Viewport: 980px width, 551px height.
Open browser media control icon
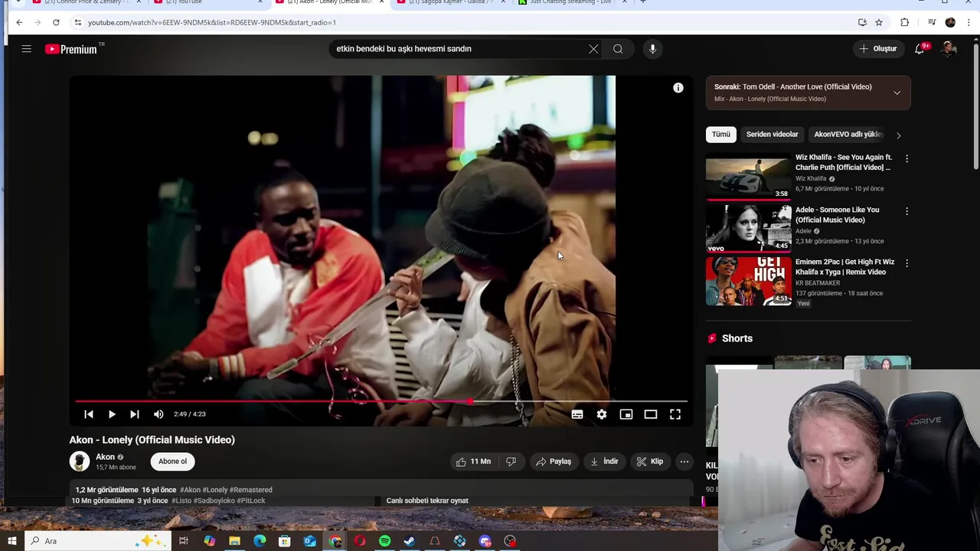(932, 23)
